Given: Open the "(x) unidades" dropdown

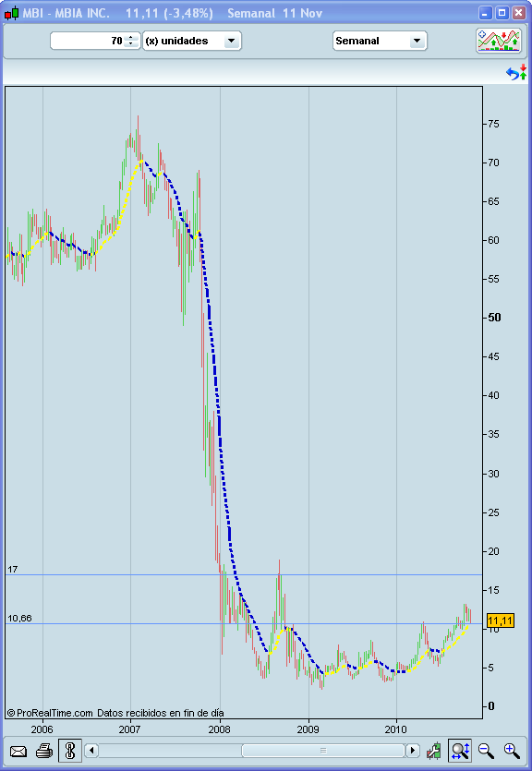Looking at the screenshot, I should pos(192,41).
